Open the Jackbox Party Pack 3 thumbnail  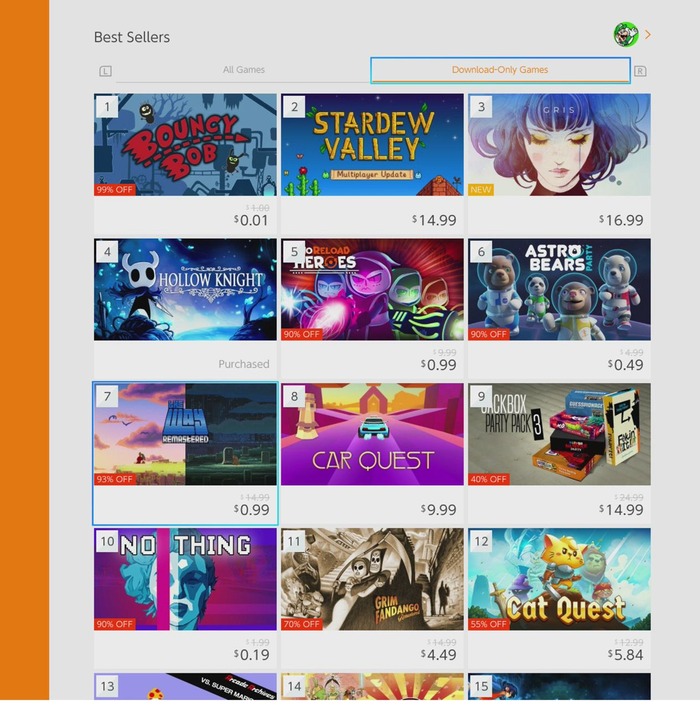(x=559, y=434)
